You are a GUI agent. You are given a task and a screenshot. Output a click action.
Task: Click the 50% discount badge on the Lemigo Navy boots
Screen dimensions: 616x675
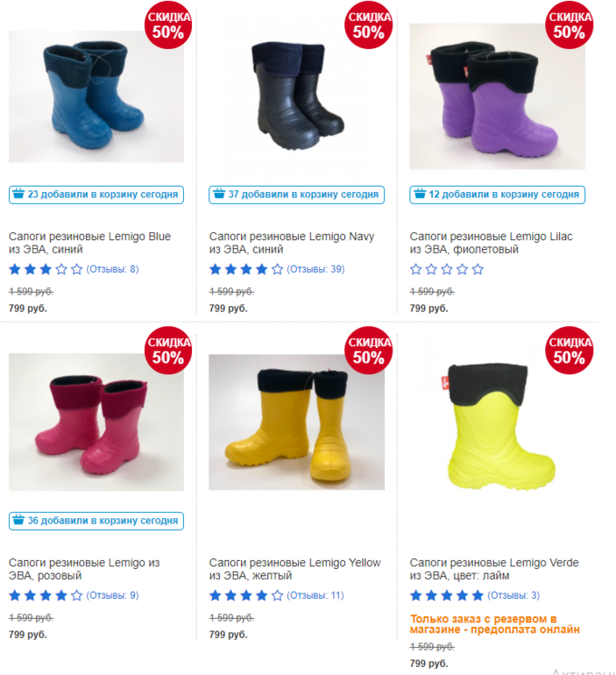pos(369,25)
